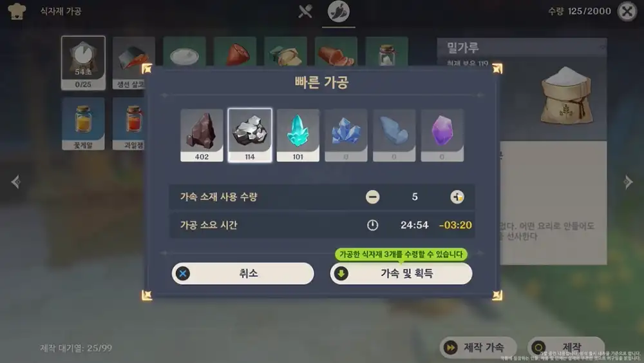Open the ingredient processing chili tab

point(339,12)
